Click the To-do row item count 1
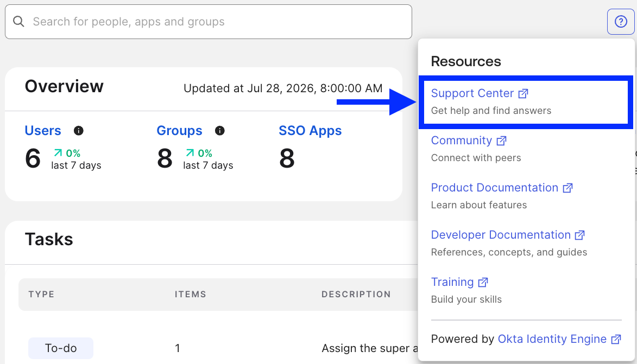This screenshot has height=364, width=637. (x=177, y=348)
